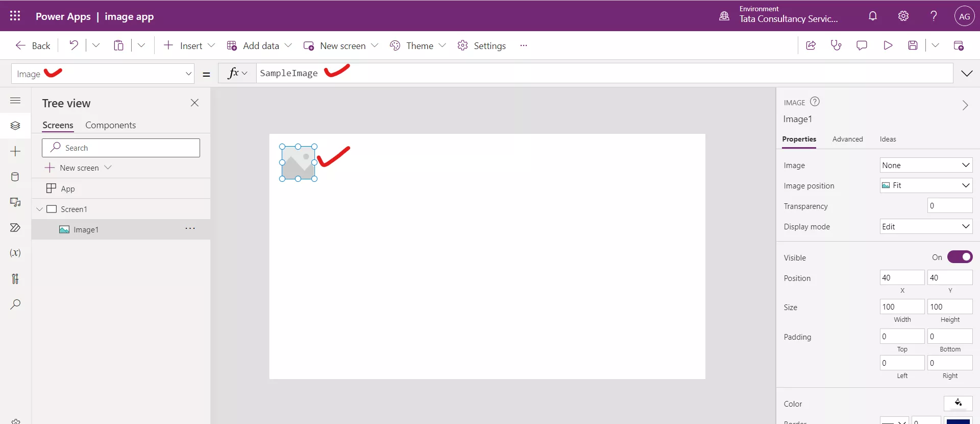Open the Search magnifier in the left rail

(15, 304)
